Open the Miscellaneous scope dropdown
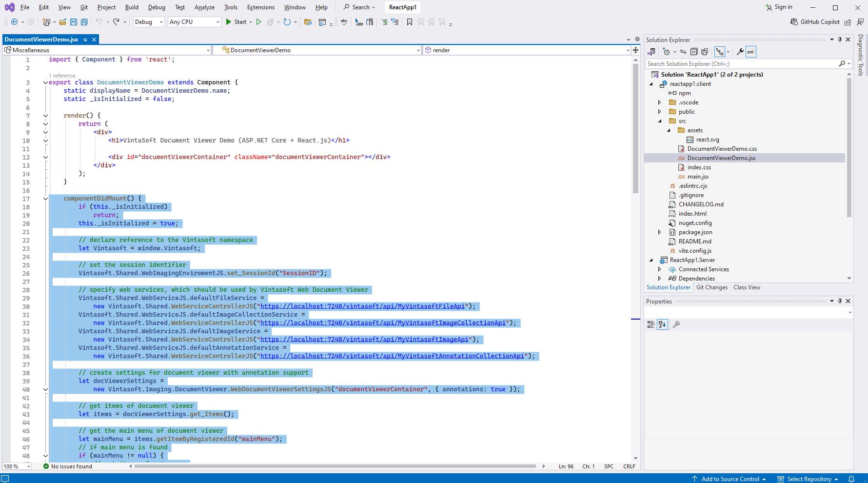Screen dimensions: 868x483 coord(107,50)
